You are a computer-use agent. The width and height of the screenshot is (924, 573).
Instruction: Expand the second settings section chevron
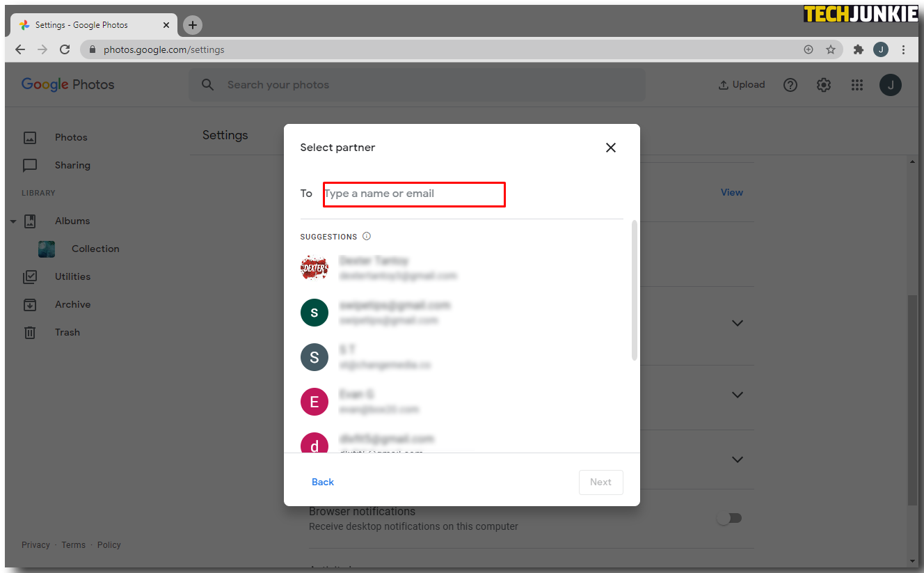point(738,395)
